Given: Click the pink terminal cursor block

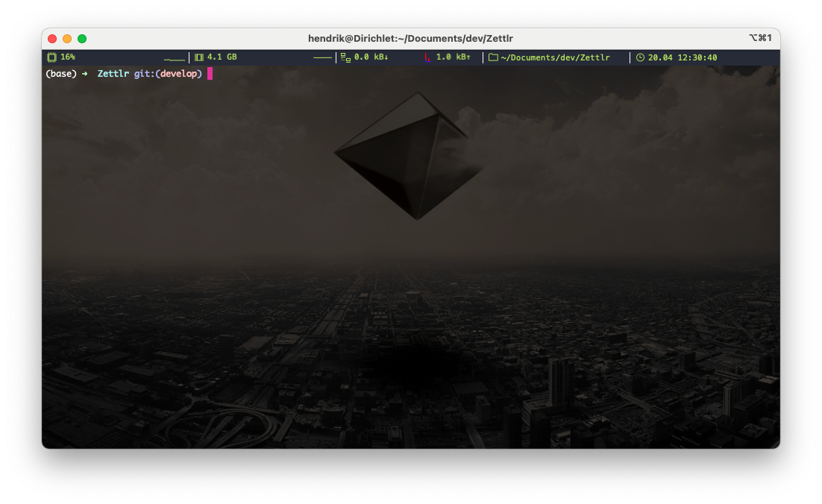Looking at the screenshot, I should point(210,73).
